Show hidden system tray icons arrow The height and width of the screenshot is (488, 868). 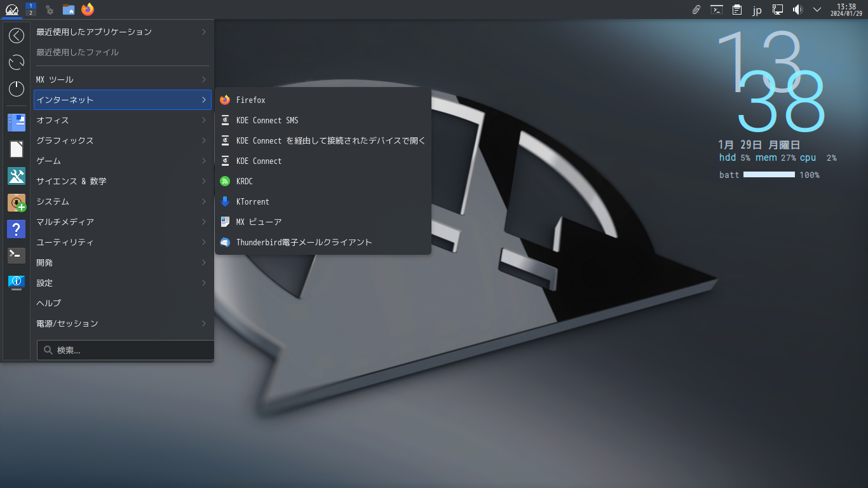coord(817,10)
